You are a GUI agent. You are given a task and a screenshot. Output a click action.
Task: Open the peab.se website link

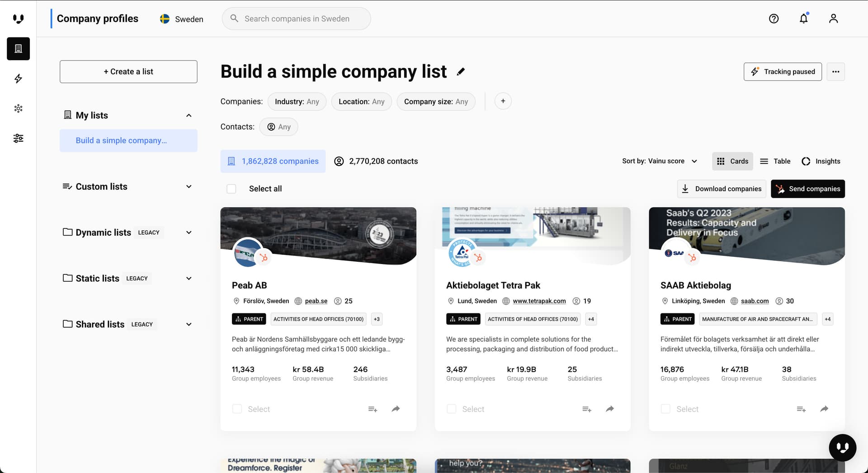(316, 301)
